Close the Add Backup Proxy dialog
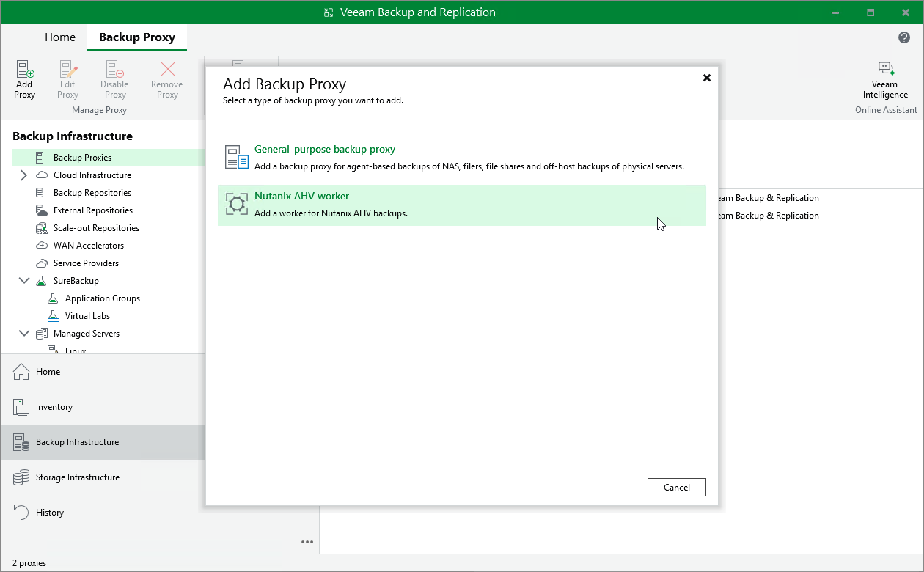Viewport: 924px width, 572px height. coord(707,78)
